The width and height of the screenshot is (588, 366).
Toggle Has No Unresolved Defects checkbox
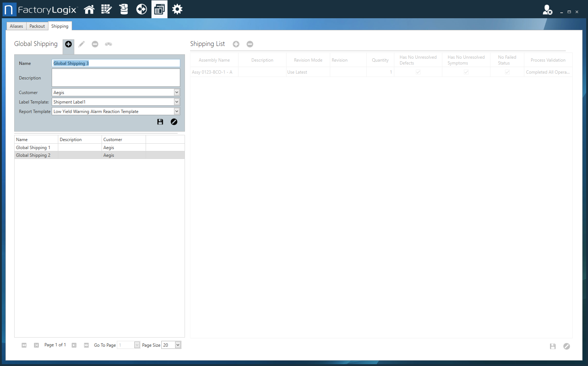pos(418,72)
